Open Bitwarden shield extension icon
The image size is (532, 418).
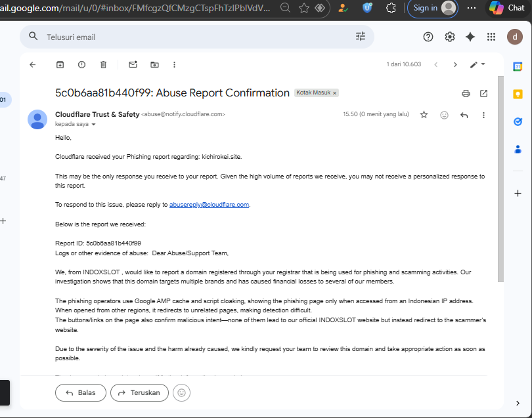(367, 7)
